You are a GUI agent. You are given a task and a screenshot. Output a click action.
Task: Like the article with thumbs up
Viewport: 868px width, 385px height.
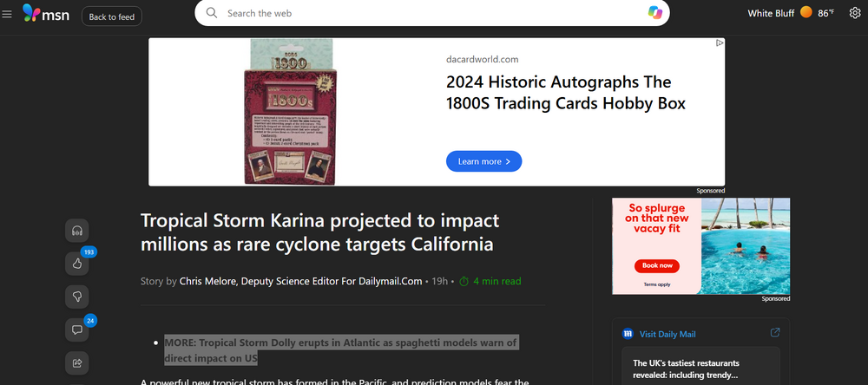(x=77, y=264)
